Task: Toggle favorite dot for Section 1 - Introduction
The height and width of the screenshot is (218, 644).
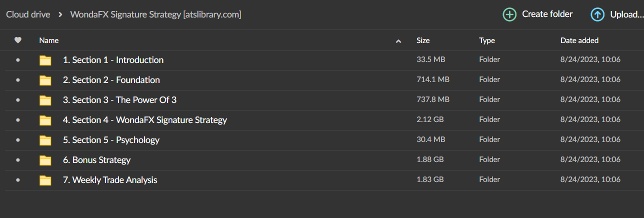Action: pos(18,60)
